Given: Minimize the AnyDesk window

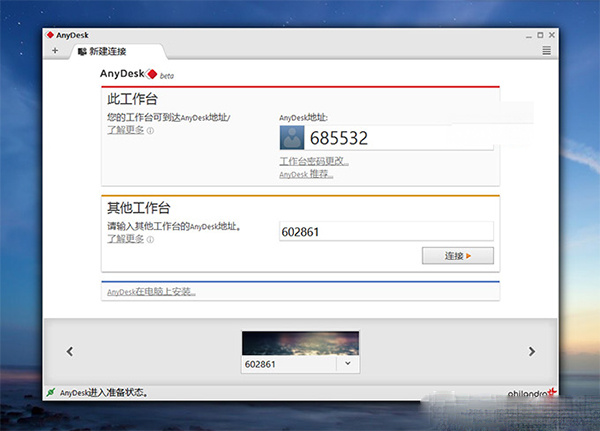Looking at the screenshot, I should tap(528, 36).
